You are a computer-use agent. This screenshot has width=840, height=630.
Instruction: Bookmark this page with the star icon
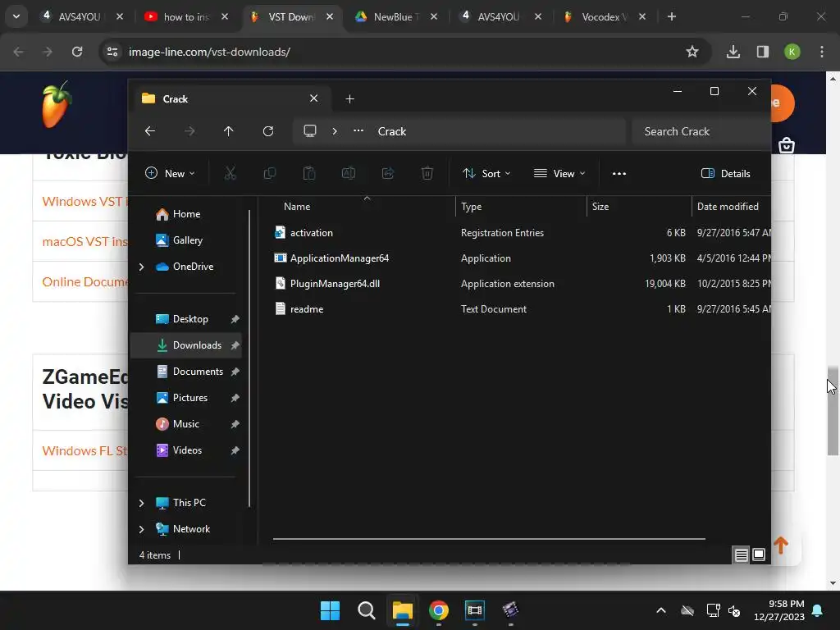pos(692,52)
